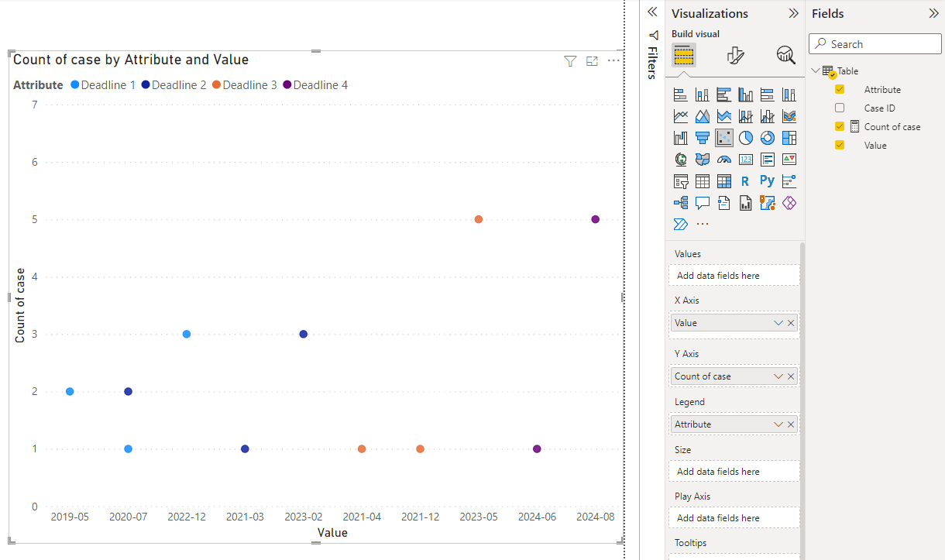The height and width of the screenshot is (560, 945).
Task: Switch to Format visual paintbrush tab
Action: point(735,55)
